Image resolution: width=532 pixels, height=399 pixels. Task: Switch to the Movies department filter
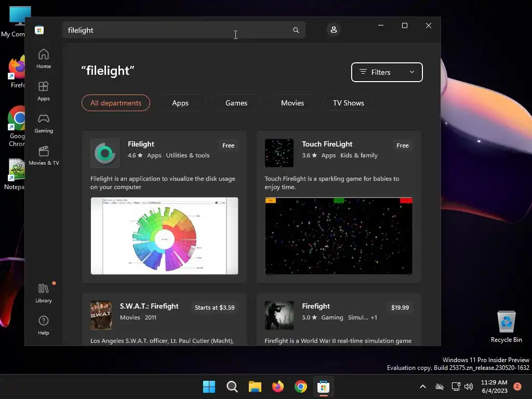[x=292, y=103]
